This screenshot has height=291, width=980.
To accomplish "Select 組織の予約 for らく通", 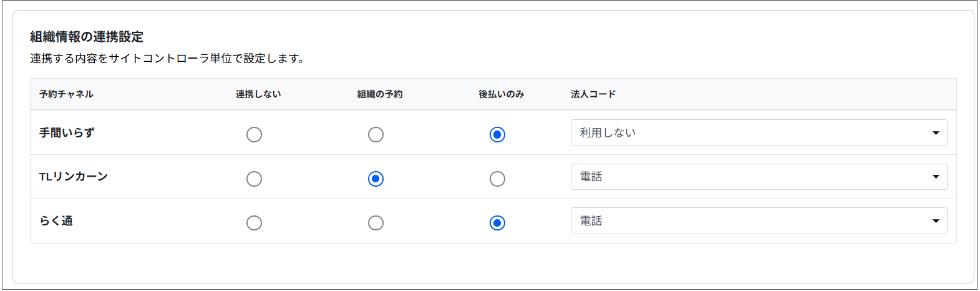I will (x=376, y=223).
